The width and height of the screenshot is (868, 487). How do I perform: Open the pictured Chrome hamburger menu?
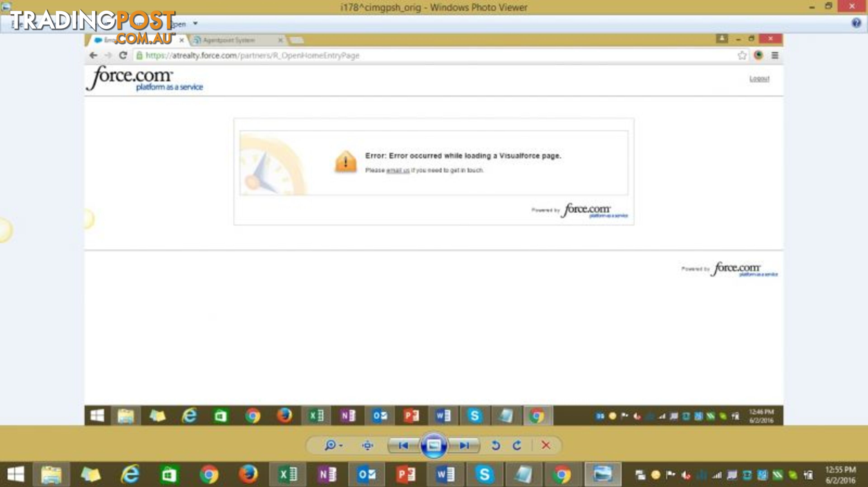(x=775, y=55)
